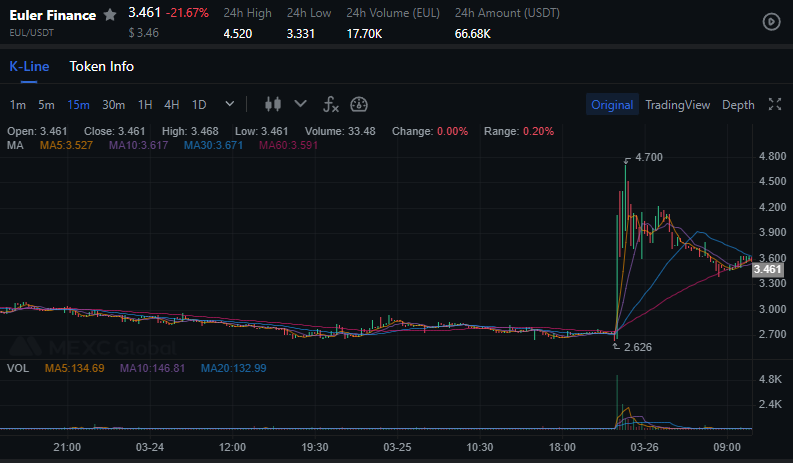Add Euler Finance to favorites with star
Viewport: 793px width, 463px height.
(110, 15)
